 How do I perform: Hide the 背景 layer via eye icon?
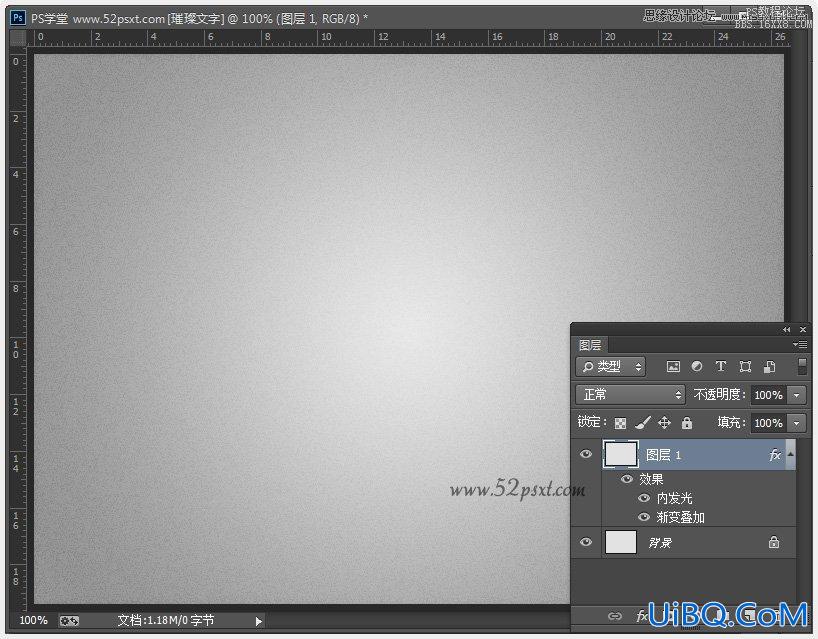(x=586, y=542)
